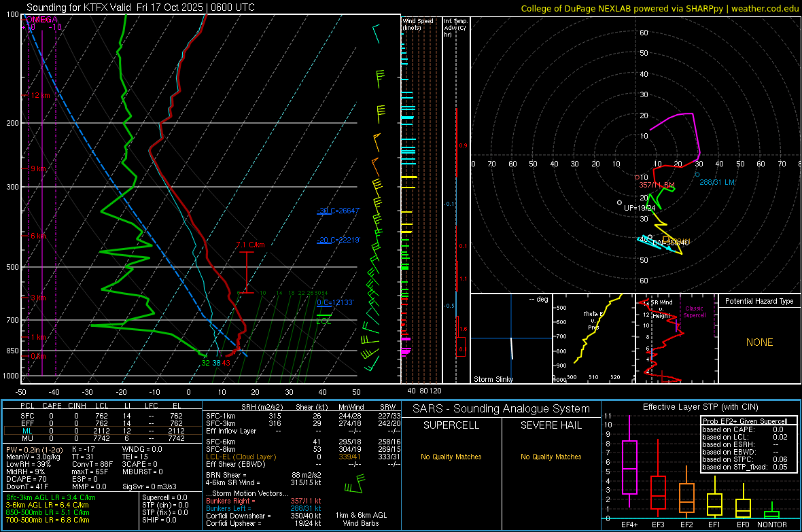Click the "SHIP = 0.0" parameter
Screen dimensions: 802x532
click(159, 520)
